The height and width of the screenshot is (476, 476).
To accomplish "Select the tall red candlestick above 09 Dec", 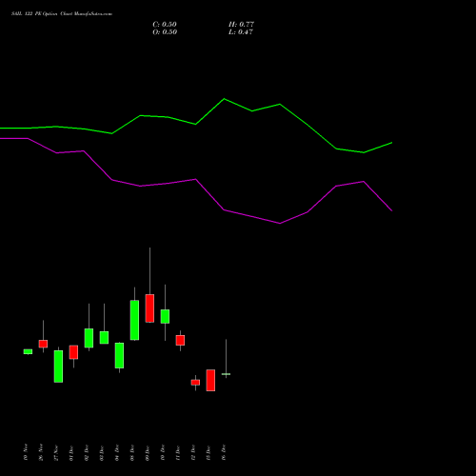I will [149, 308].
